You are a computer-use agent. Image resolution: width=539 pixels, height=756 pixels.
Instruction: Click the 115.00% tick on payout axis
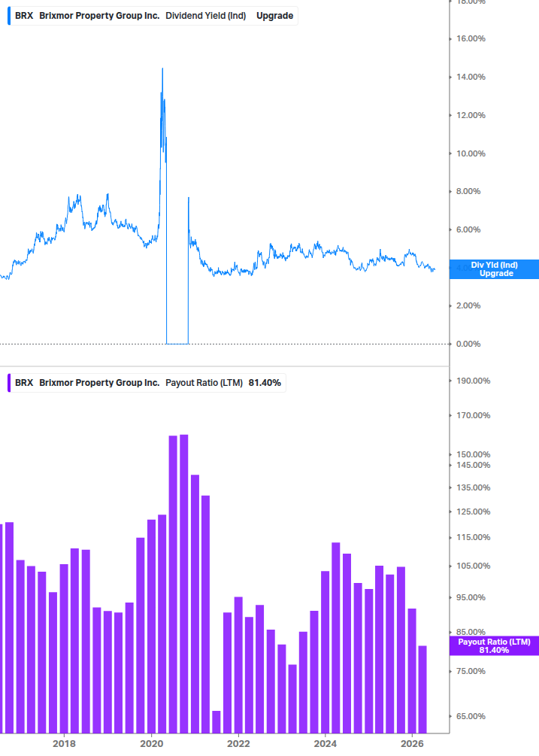[x=473, y=537]
